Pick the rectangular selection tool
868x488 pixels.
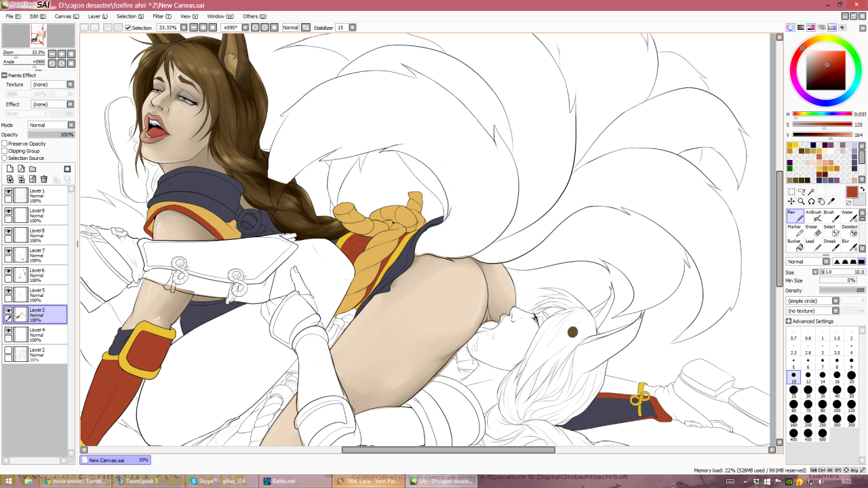point(791,192)
